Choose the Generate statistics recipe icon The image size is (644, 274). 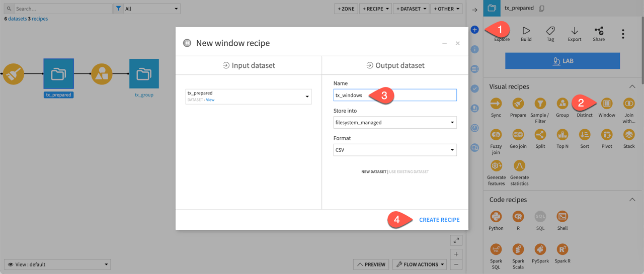[x=519, y=166]
